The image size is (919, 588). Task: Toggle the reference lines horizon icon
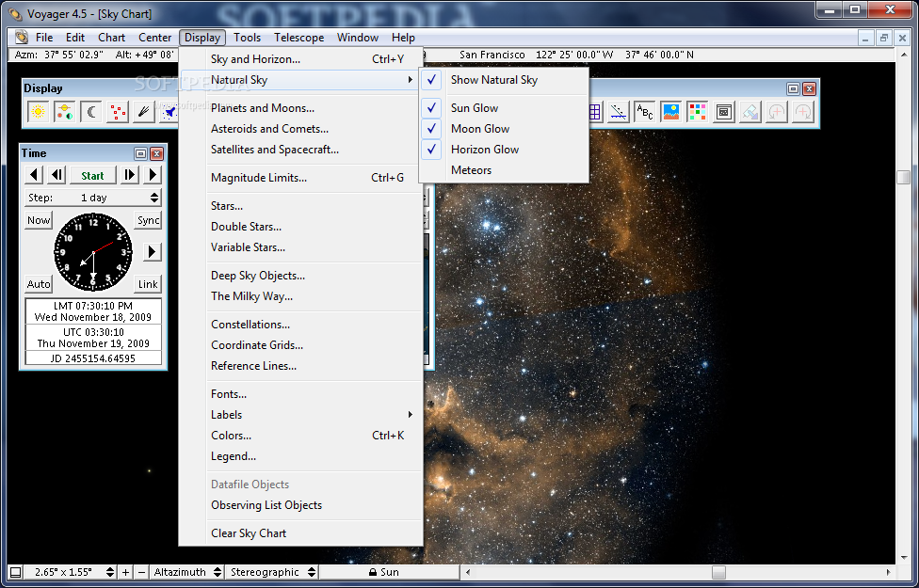pyautogui.click(x=619, y=111)
